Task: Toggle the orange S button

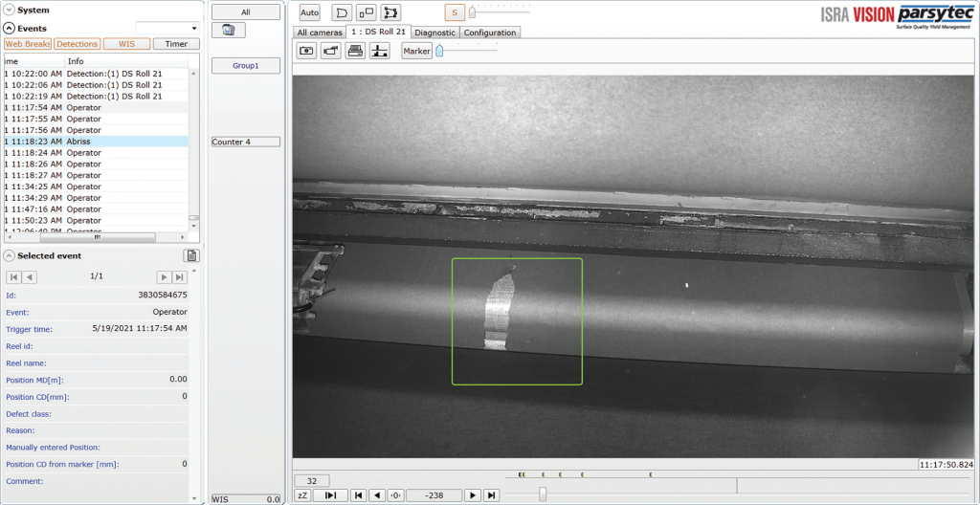Action: tap(455, 12)
